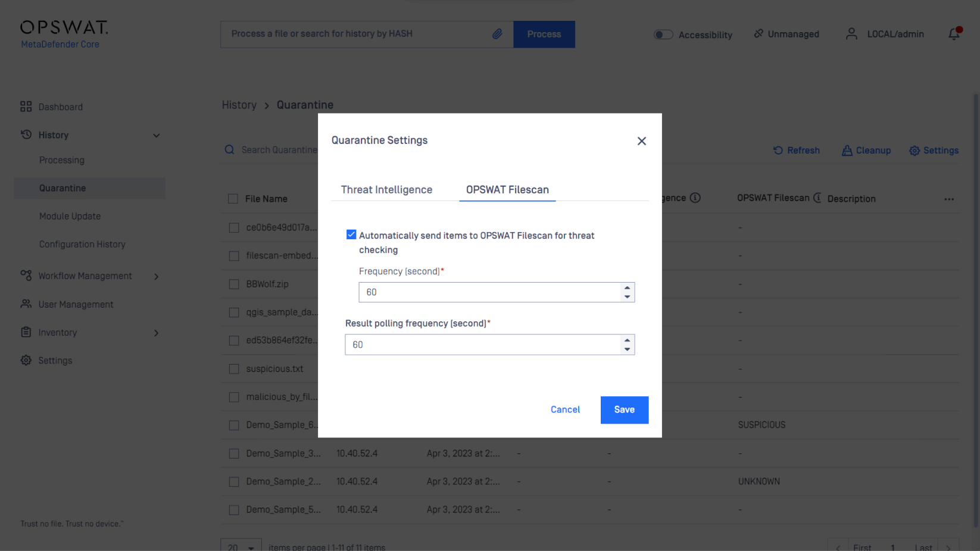Viewport: 980px width, 551px height.
Task: Click the Cancel button
Action: (565, 409)
